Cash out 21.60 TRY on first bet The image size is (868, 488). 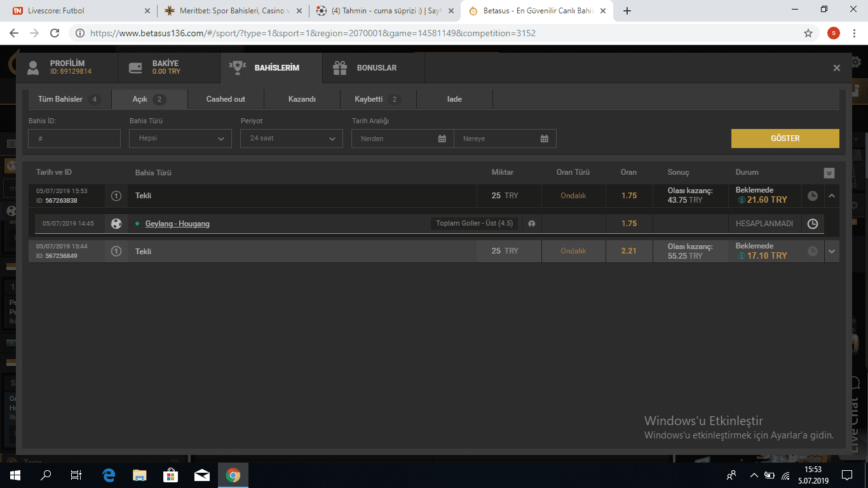[762, 200]
